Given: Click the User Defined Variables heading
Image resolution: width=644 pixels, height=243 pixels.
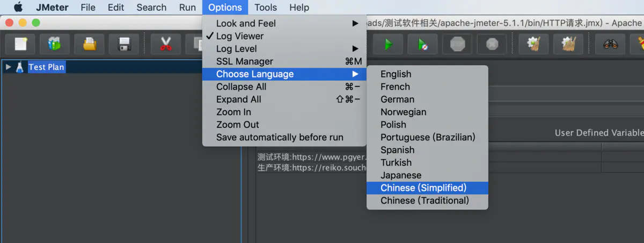Looking at the screenshot, I should [x=599, y=133].
